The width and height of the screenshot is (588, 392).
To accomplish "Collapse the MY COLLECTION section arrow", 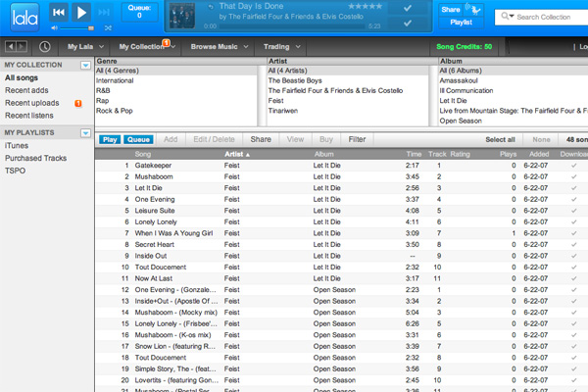I will pos(85,66).
